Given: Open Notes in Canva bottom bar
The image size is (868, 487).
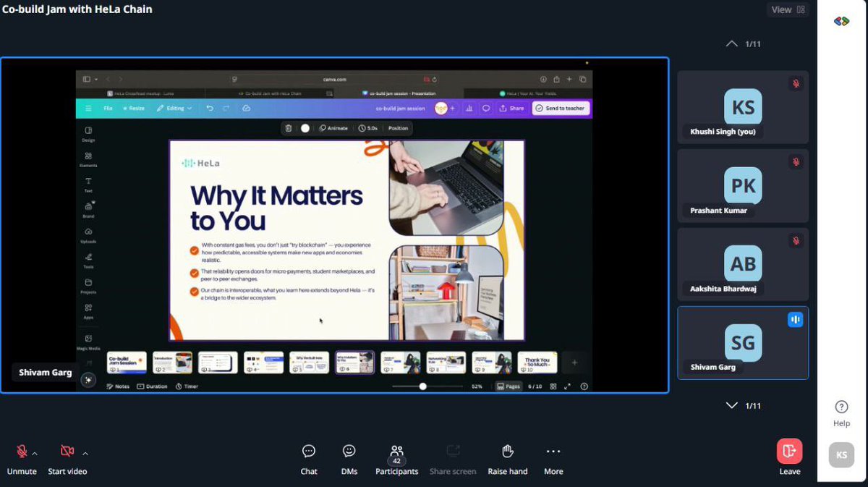Looking at the screenshot, I should pyautogui.click(x=118, y=386).
